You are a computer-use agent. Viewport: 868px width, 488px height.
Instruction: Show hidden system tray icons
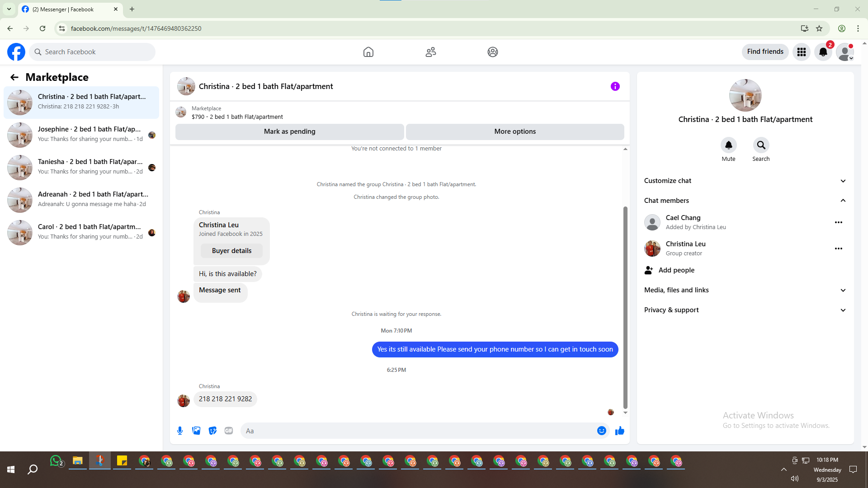tap(784, 470)
